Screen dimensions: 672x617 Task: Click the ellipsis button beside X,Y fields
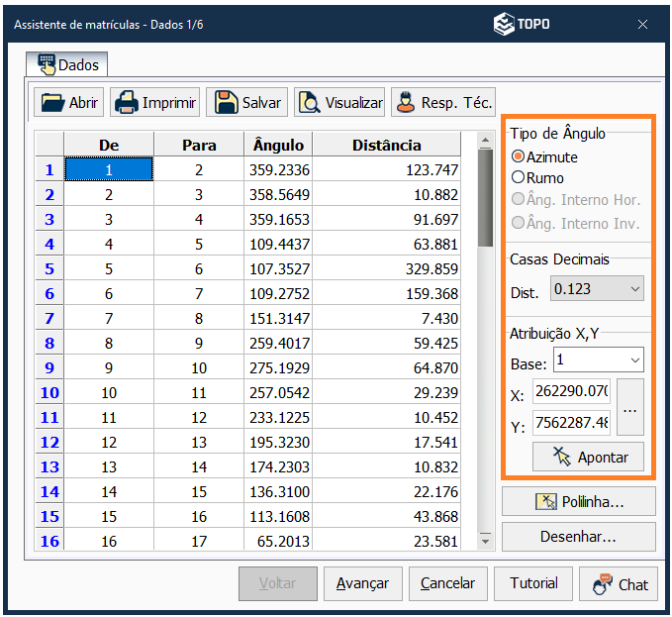(x=630, y=407)
